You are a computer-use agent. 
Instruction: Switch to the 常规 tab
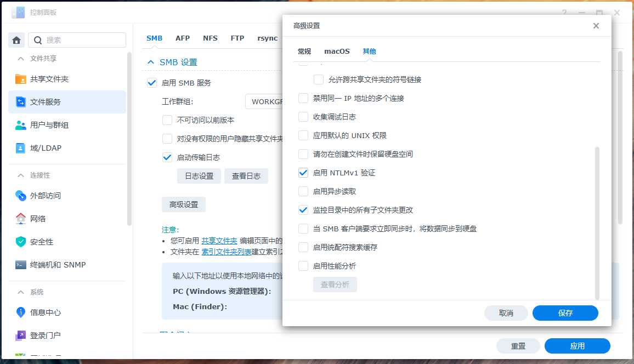(x=304, y=52)
